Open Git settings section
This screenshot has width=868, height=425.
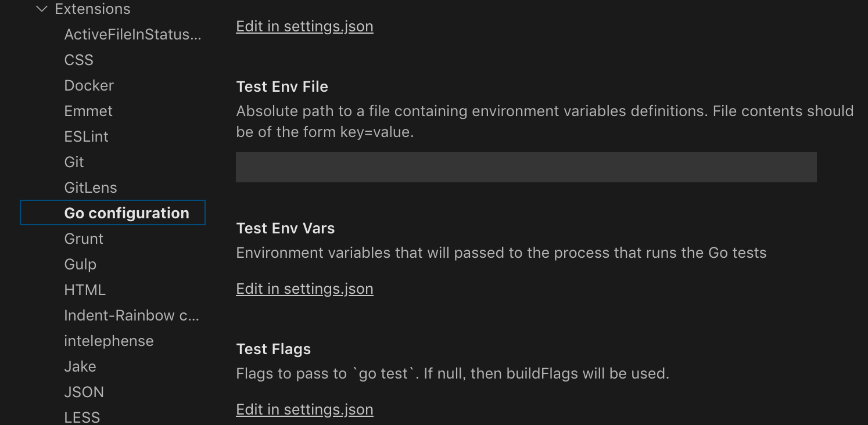click(74, 163)
